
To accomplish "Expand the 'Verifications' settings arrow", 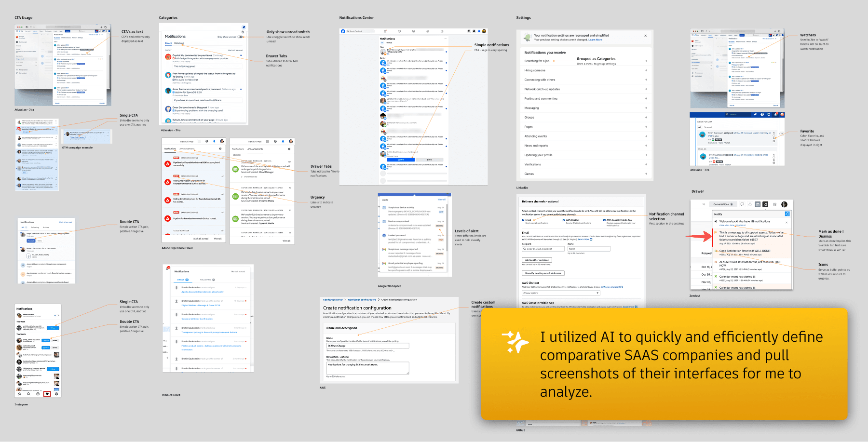I will click(x=646, y=164).
